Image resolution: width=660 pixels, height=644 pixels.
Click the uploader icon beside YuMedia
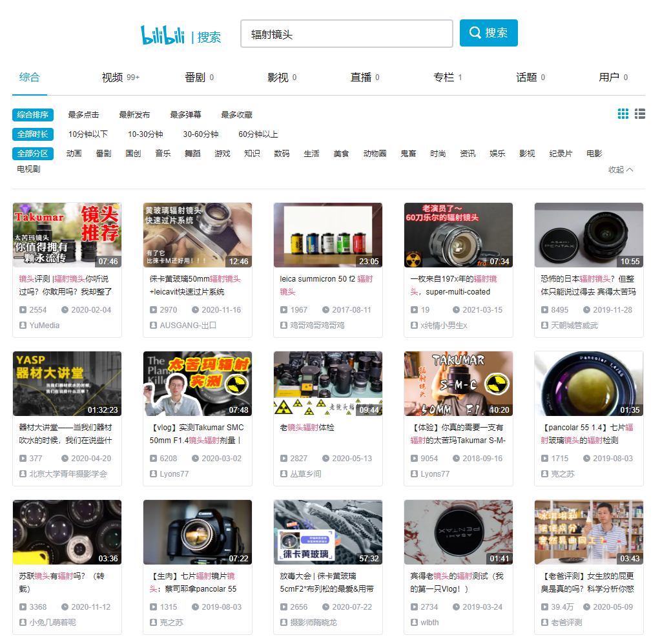click(23, 326)
